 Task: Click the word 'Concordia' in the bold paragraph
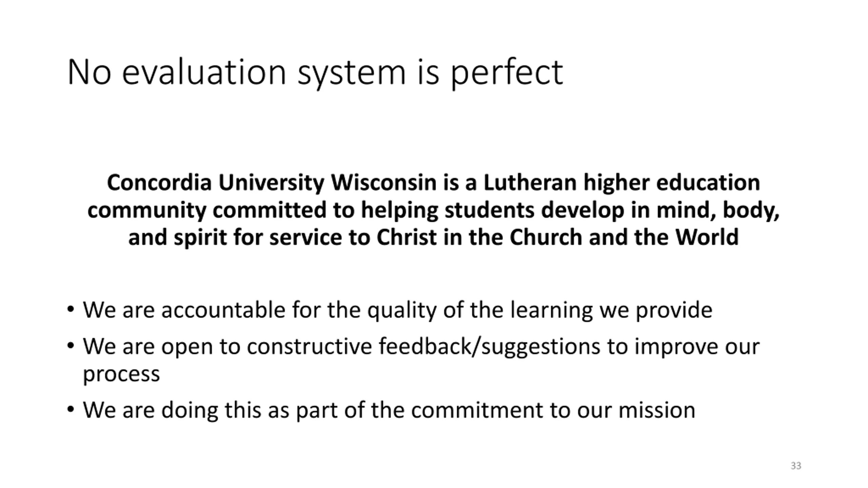pyautogui.click(x=159, y=182)
